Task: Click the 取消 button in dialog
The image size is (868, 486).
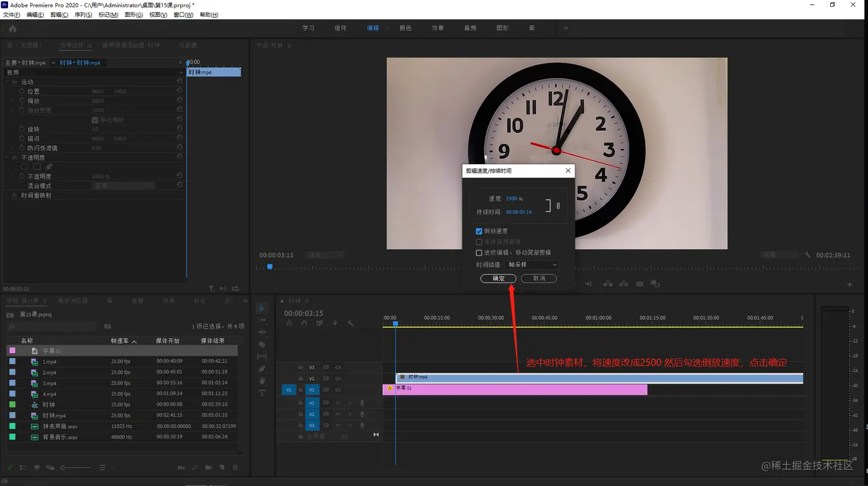Action: click(x=539, y=278)
